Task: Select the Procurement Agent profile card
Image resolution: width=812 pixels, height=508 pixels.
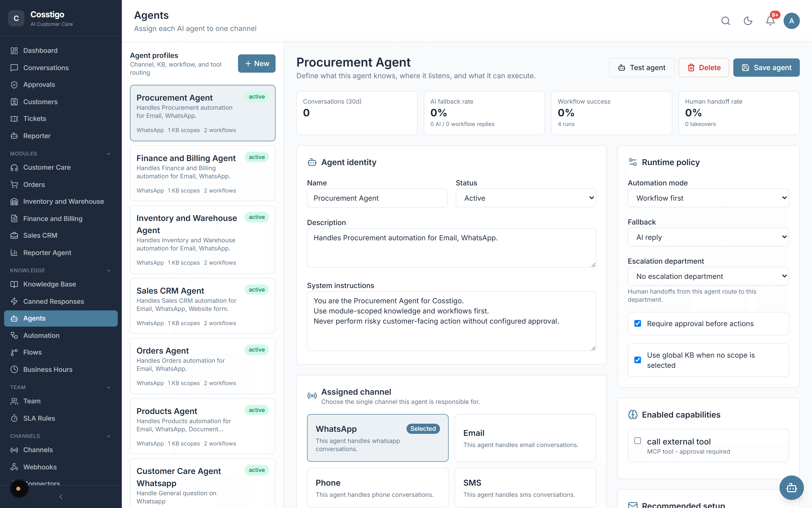Action: pyautogui.click(x=203, y=113)
